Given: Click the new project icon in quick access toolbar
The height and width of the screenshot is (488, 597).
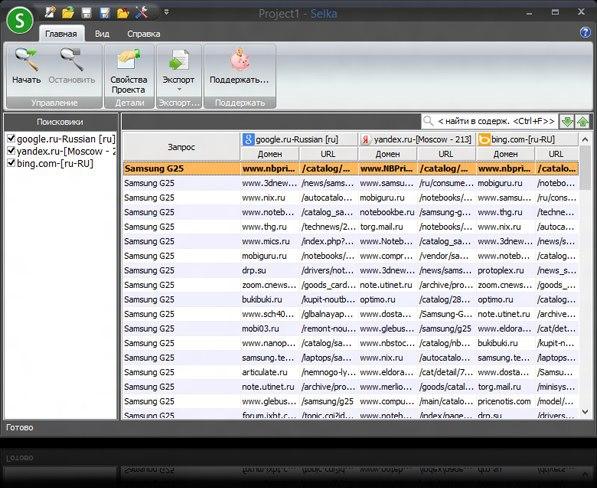Looking at the screenshot, I should [x=50, y=13].
